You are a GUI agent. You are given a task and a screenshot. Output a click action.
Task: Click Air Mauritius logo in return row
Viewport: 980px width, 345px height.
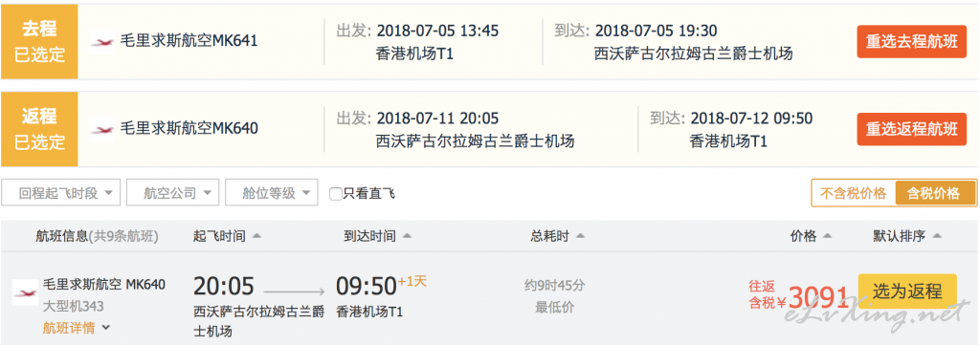(x=101, y=129)
